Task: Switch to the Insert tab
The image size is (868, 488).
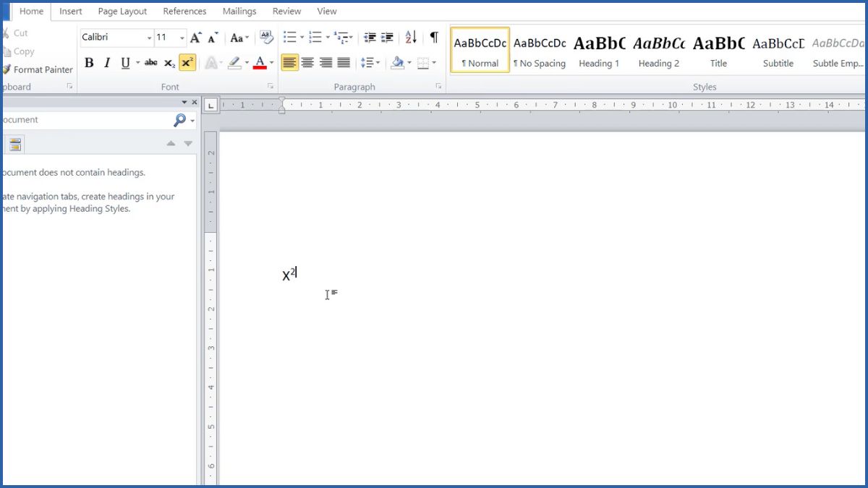Action: pos(71,11)
